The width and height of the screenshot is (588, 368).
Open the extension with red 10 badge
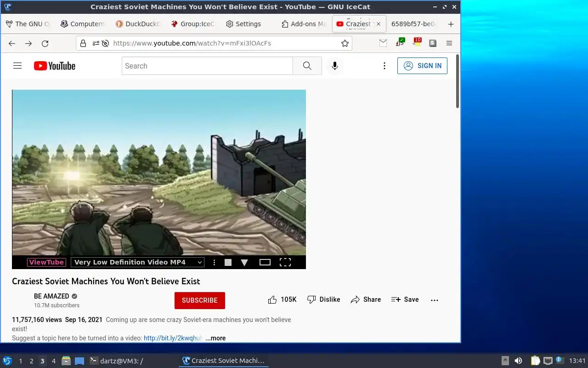tap(416, 43)
